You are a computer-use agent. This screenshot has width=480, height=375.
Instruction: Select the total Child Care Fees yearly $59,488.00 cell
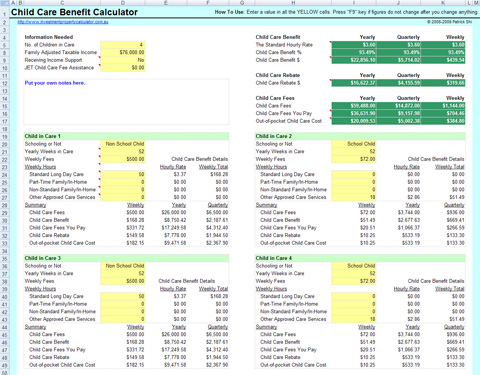[x=354, y=106]
